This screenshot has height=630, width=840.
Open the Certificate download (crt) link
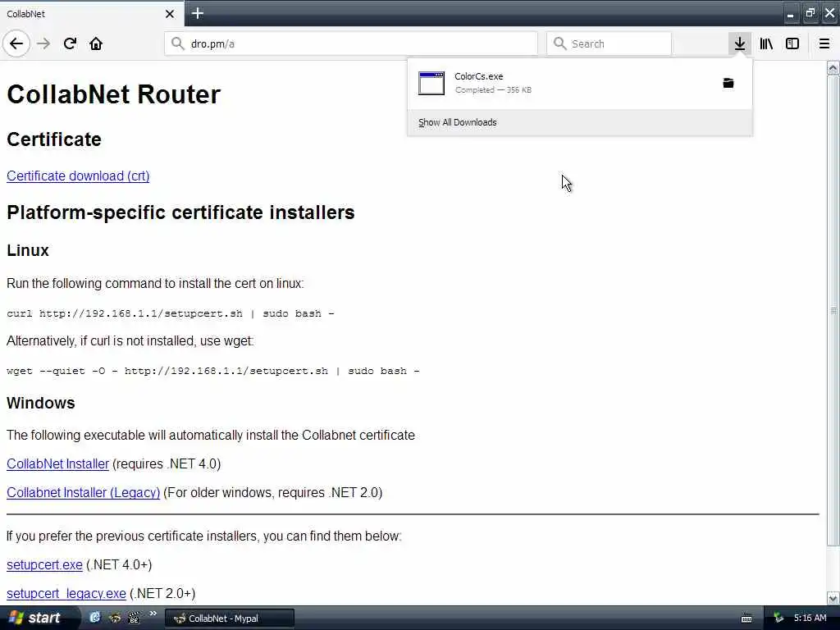click(x=78, y=176)
